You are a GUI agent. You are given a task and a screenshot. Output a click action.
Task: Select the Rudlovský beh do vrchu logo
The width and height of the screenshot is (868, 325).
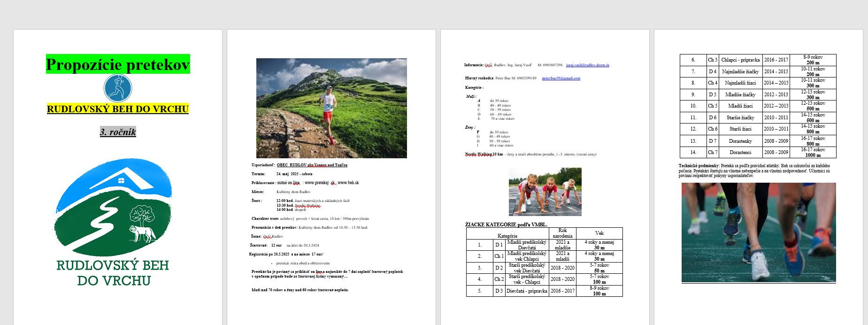coord(113,221)
